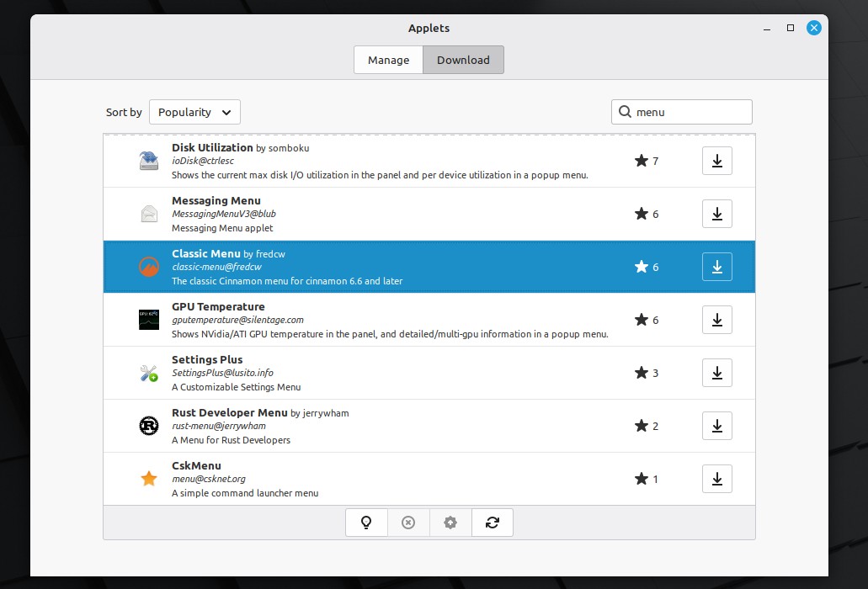868x589 pixels.
Task: Download the GPU Temperature applet
Action: pyautogui.click(x=716, y=320)
